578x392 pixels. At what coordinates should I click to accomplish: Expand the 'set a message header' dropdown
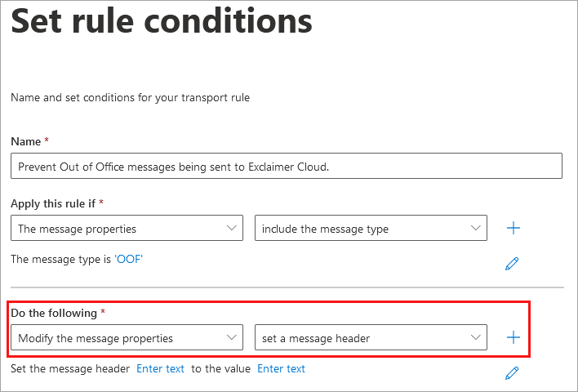pyautogui.click(x=359, y=337)
